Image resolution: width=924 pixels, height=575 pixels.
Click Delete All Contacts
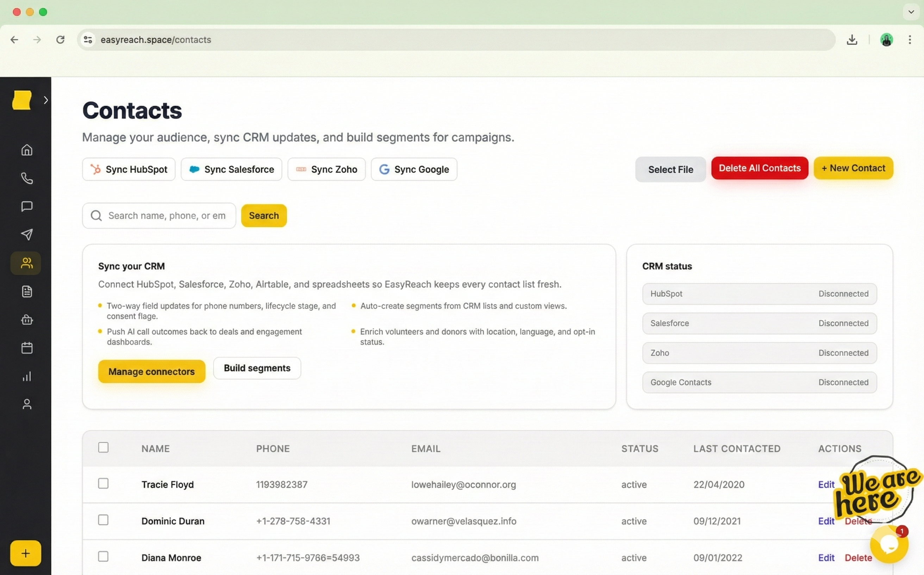pyautogui.click(x=759, y=168)
